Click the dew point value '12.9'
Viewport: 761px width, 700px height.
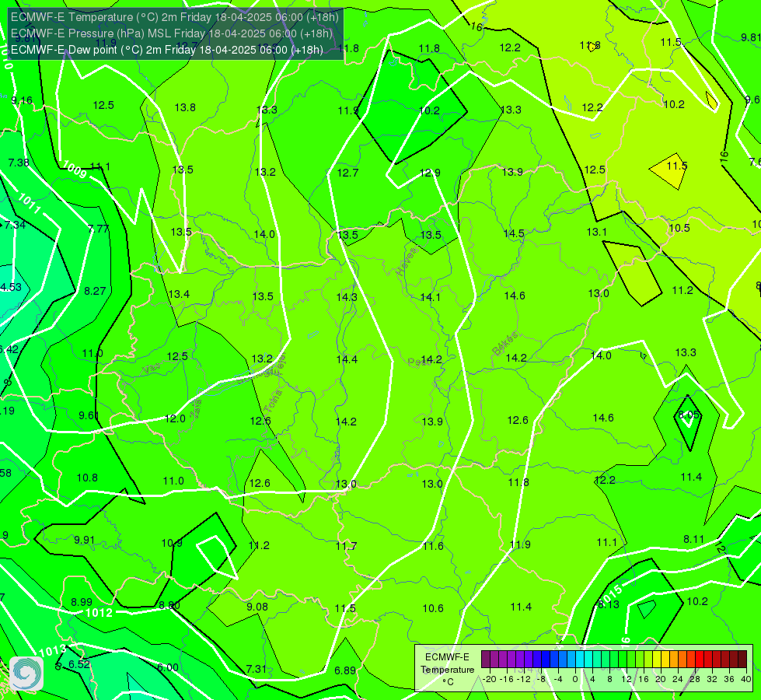tap(430, 173)
